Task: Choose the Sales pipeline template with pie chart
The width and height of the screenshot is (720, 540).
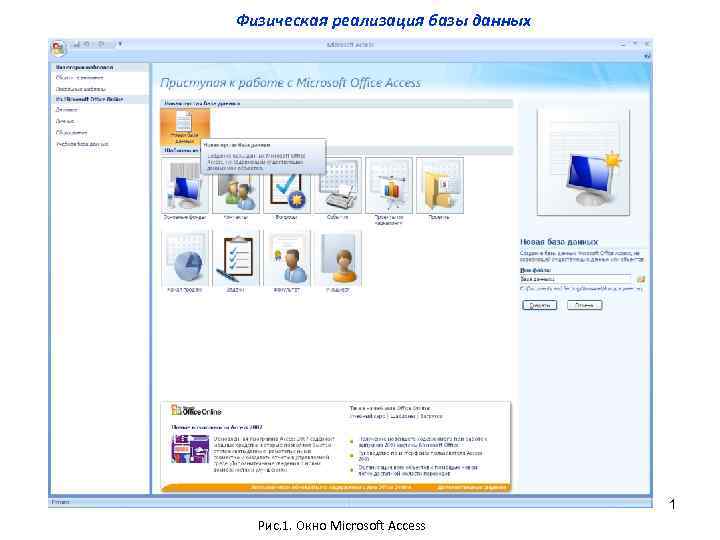Action: (185, 262)
